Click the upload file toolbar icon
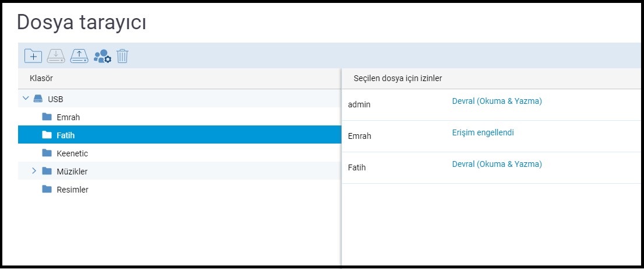This screenshot has height=269, width=644. click(79, 56)
